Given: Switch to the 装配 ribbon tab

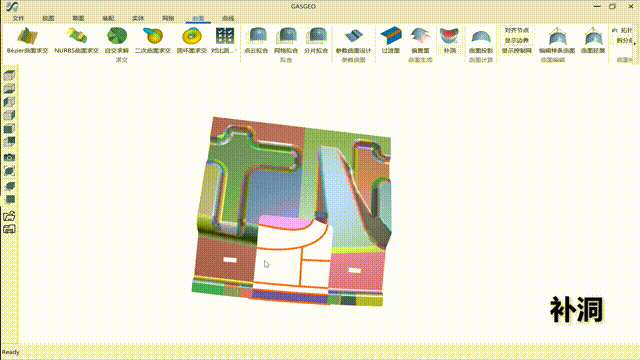Looking at the screenshot, I should point(108,18).
